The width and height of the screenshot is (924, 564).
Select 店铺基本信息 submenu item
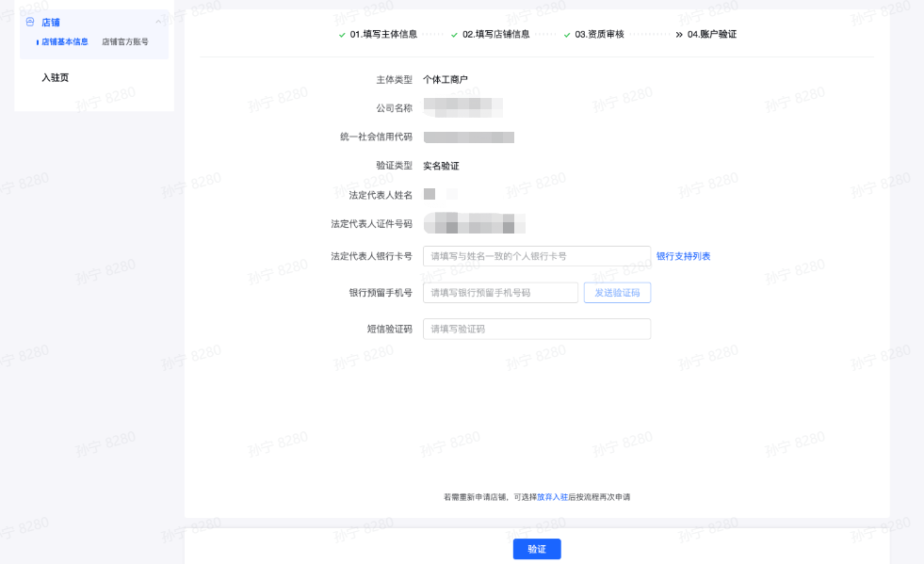pyautogui.click(x=65, y=41)
